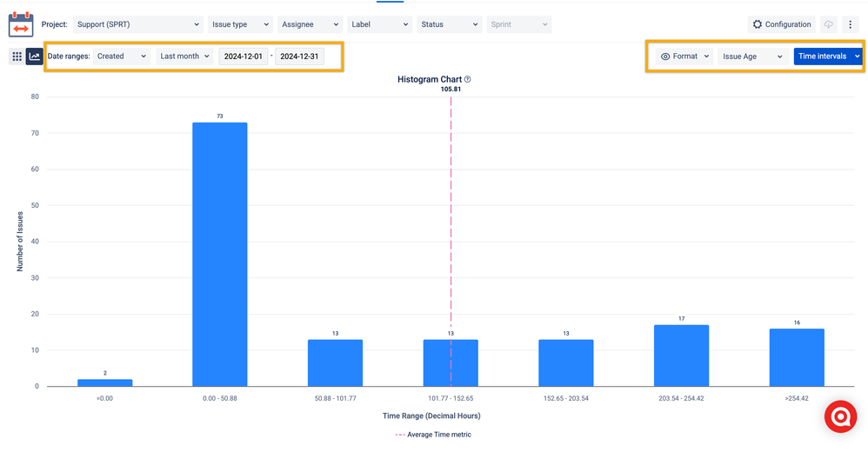Image resolution: width=868 pixels, height=459 pixels.
Task: Open the Format view dropdown
Action: click(x=684, y=57)
